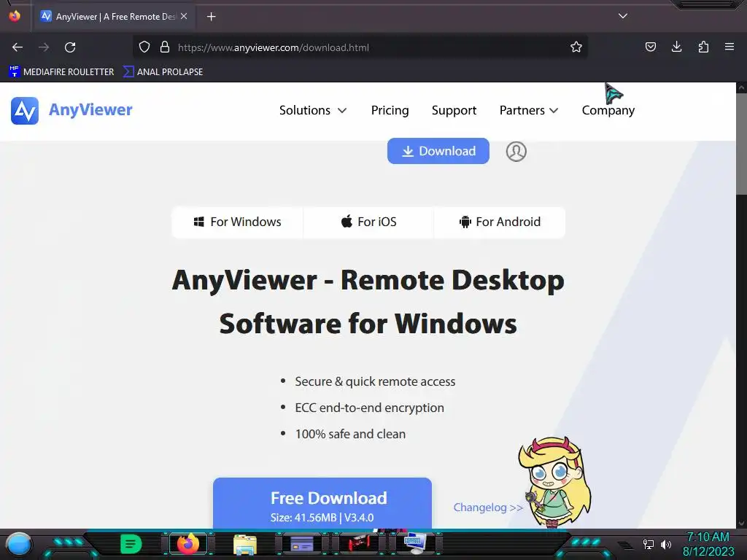Open the MEDIAFIRE ROULETTER bookmark
747x560 pixels.
(x=61, y=72)
